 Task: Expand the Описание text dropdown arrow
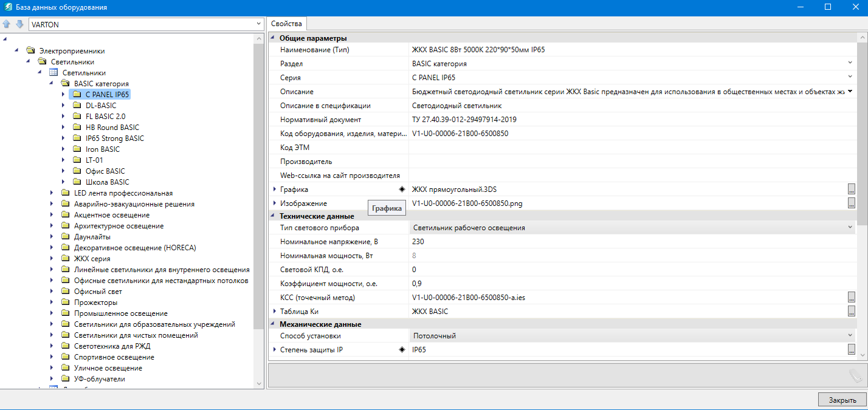click(x=850, y=91)
